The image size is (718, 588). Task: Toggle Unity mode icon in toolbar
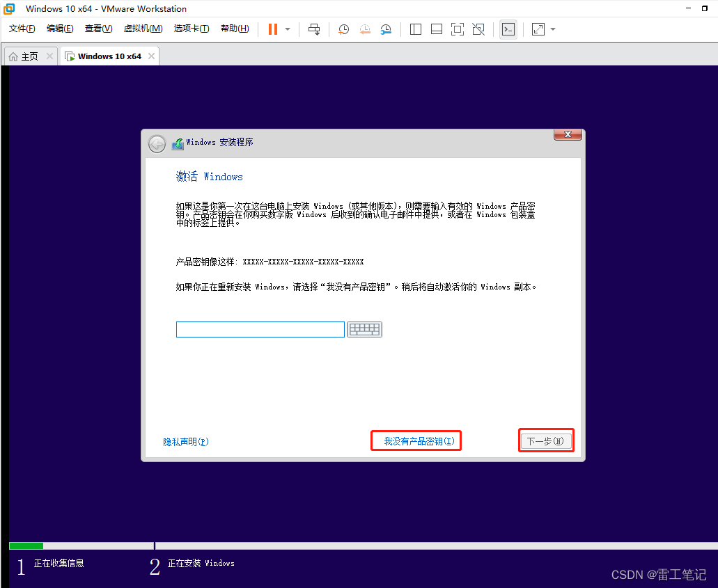click(x=478, y=29)
